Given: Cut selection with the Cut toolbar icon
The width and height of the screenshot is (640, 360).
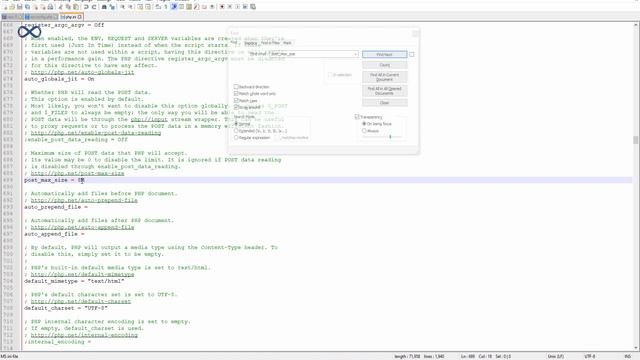Looking at the screenshot, I should (x=60, y=7).
